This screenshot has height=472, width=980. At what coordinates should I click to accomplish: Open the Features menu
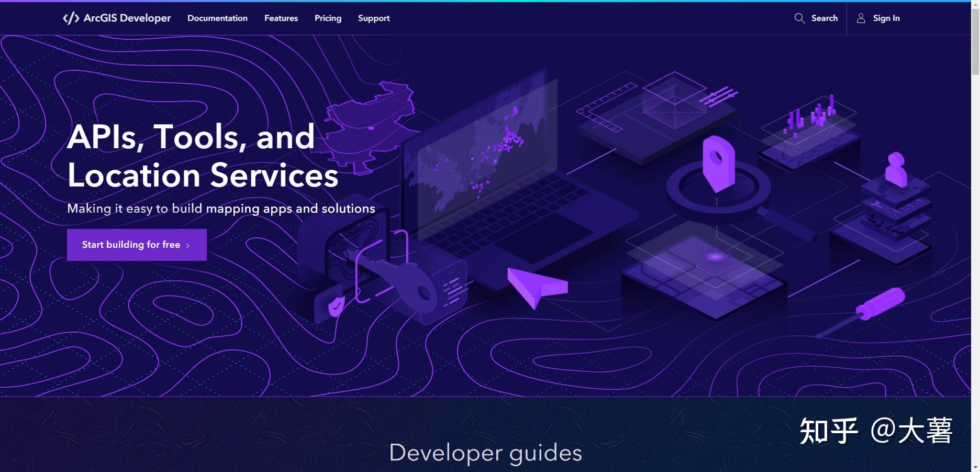click(281, 18)
